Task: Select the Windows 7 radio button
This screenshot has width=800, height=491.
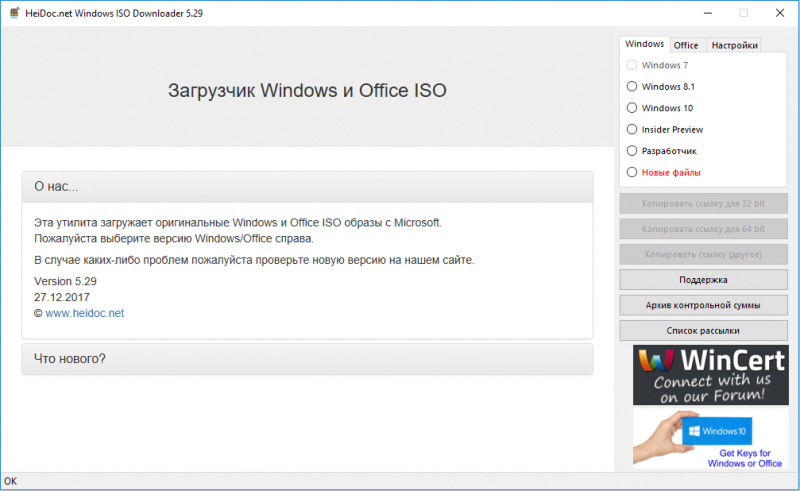Action: [632, 65]
